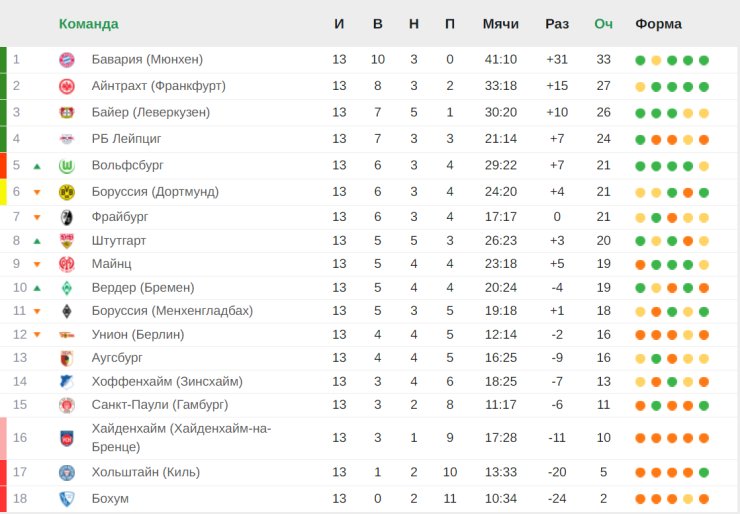The height and width of the screenshot is (514, 740).
Task: Click the Hoffenheim blue crest icon
Action: [67, 382]
